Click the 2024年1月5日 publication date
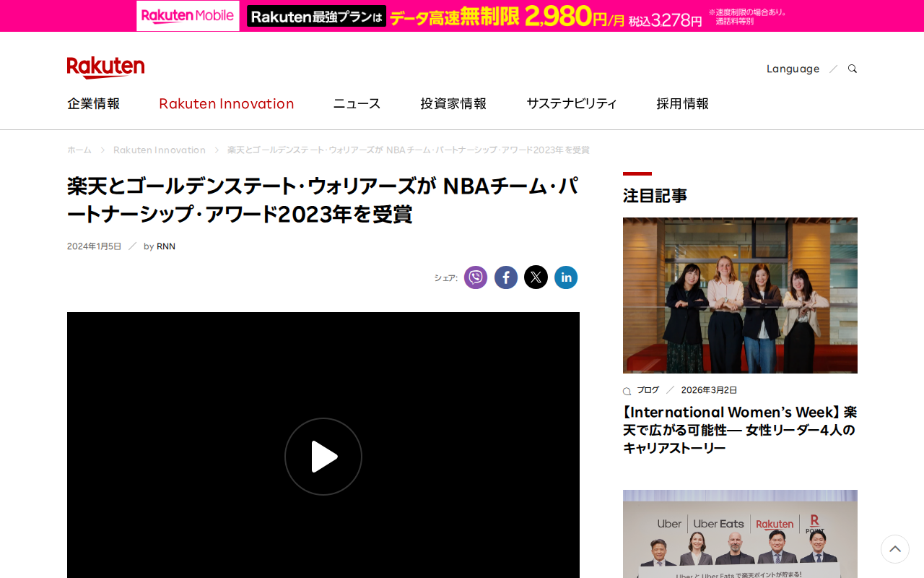924x578 pixels. 95,246
